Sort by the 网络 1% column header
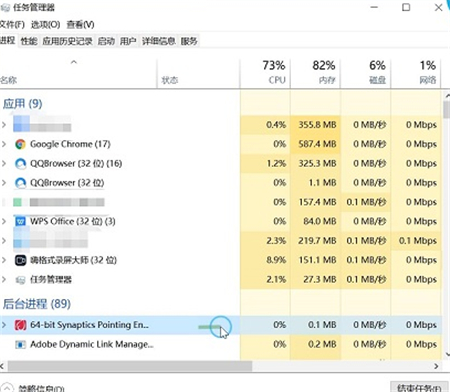The width and height of the screenshot is (450, 392). [x=416, y=73]
